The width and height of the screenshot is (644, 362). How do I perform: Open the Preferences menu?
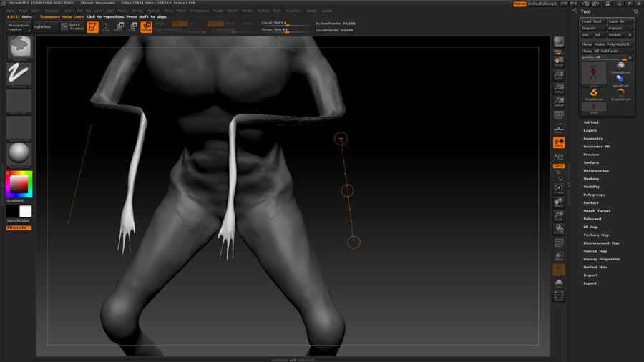199,11
